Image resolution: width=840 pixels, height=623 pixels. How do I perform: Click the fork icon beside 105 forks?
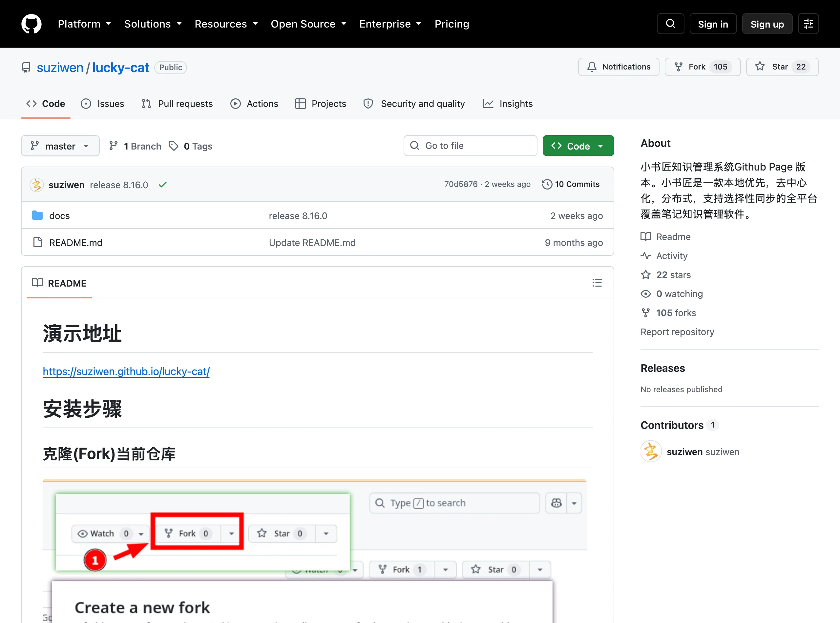tap(646, 312)
